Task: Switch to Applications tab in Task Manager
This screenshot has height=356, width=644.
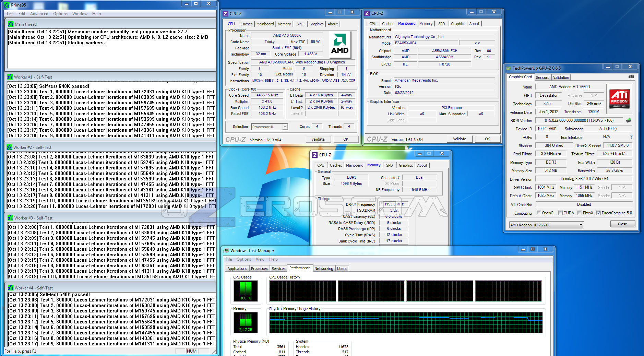Action: 237,269
